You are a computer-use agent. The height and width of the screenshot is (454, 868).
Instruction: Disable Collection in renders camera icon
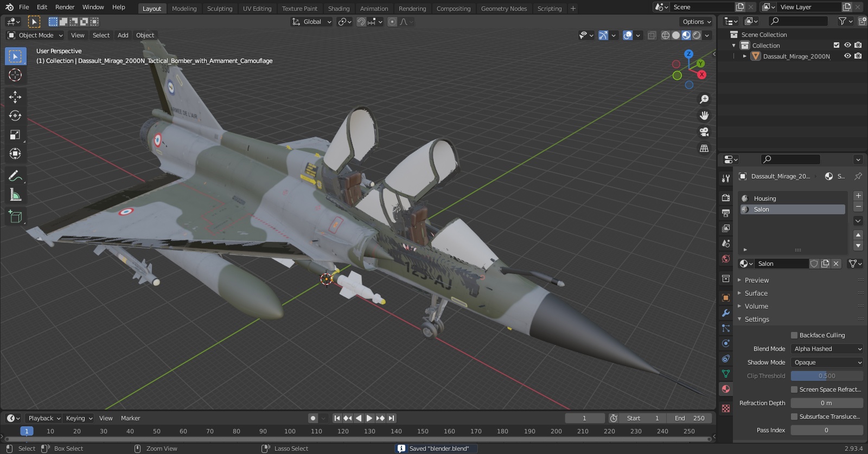coord(858,45)
